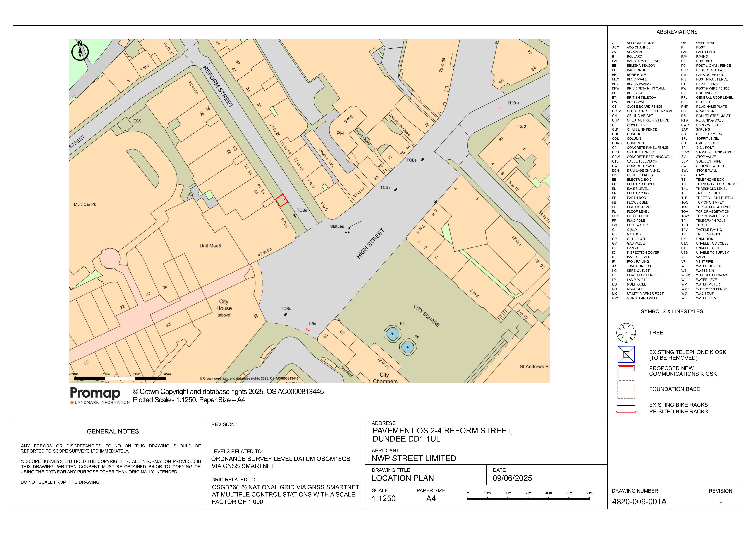Click the black scale bar on map

point(120,378)
